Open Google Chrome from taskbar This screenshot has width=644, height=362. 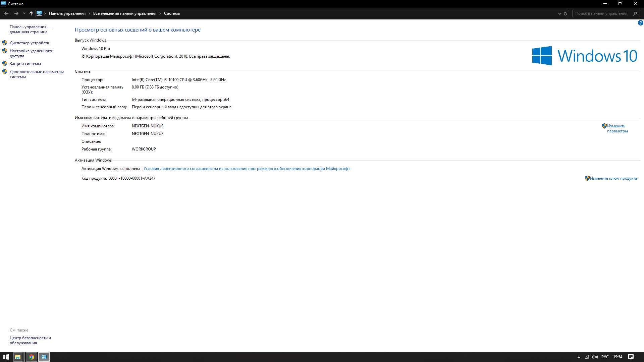pos(32,357)
